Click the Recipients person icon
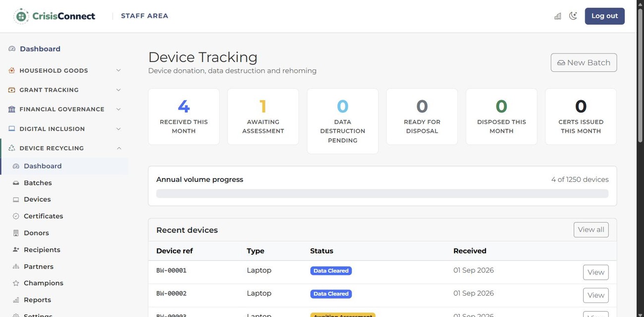The height and width of the screenshot is (317, 644). (16, 250)
